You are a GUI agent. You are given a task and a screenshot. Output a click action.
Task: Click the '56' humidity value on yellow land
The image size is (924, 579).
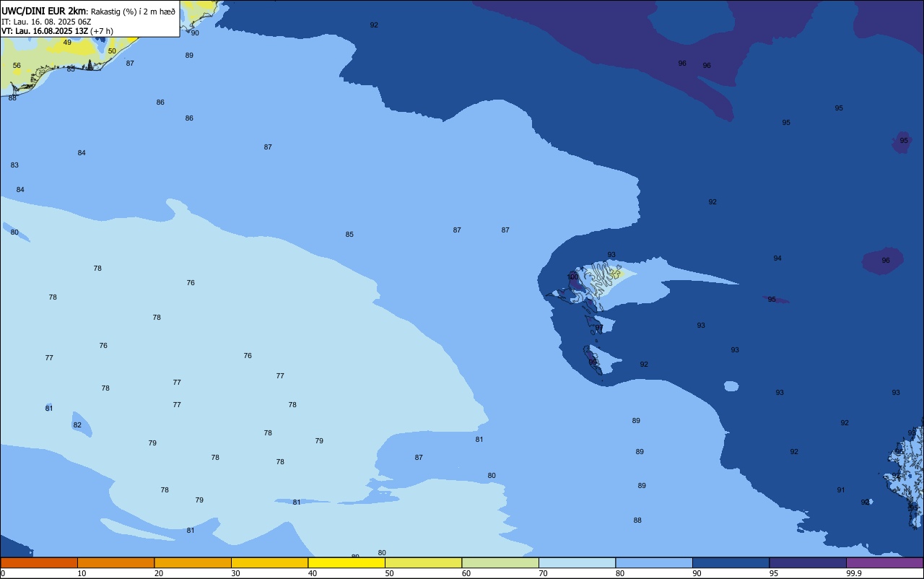pyautogui.click(x=17, y=66)
